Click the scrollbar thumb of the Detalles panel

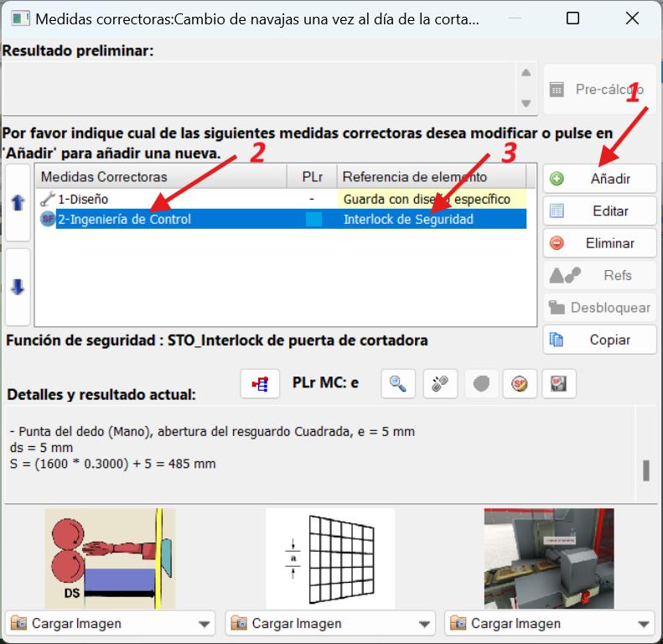tap(646, 470)
